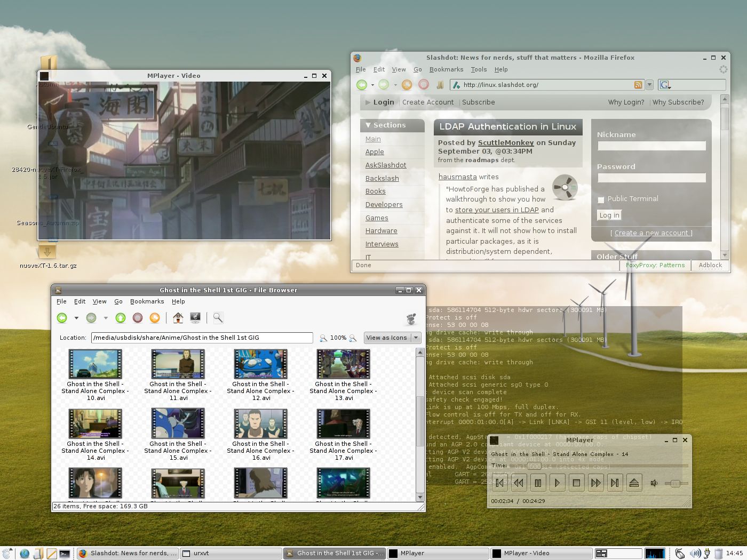The image size is (747, 560).
Task: Open the Firefox back history dropdown arrow
Action: pyautogui.click(x=373, y=85)
